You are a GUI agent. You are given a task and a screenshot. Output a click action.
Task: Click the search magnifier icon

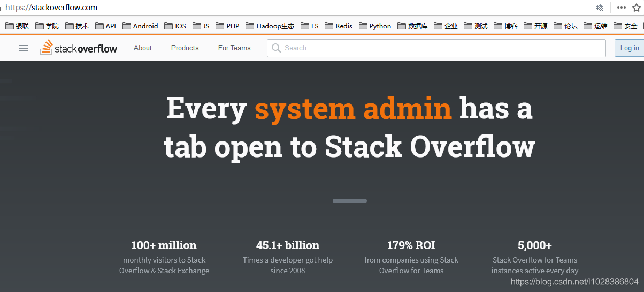(x=276, y=48)
